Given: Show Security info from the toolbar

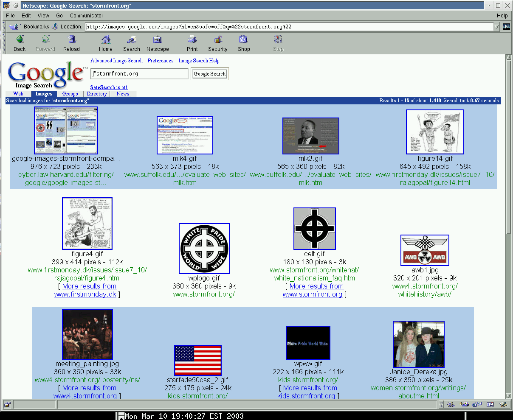Looking at the screenshot, I should point(218,43).
